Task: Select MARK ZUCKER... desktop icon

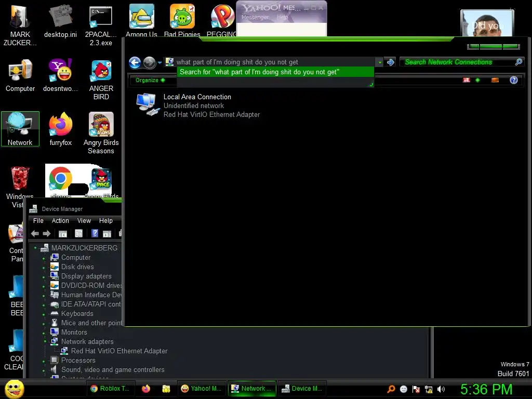Action: coord(20,25)
